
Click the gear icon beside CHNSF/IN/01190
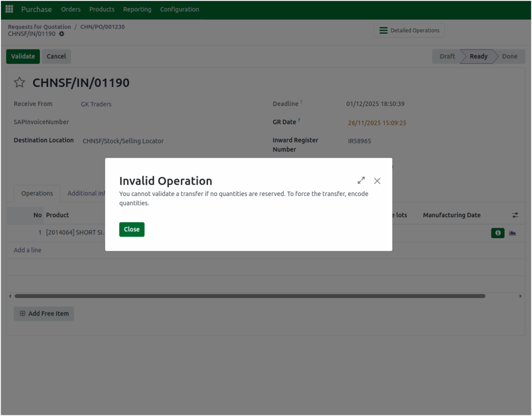click(61, 33)
